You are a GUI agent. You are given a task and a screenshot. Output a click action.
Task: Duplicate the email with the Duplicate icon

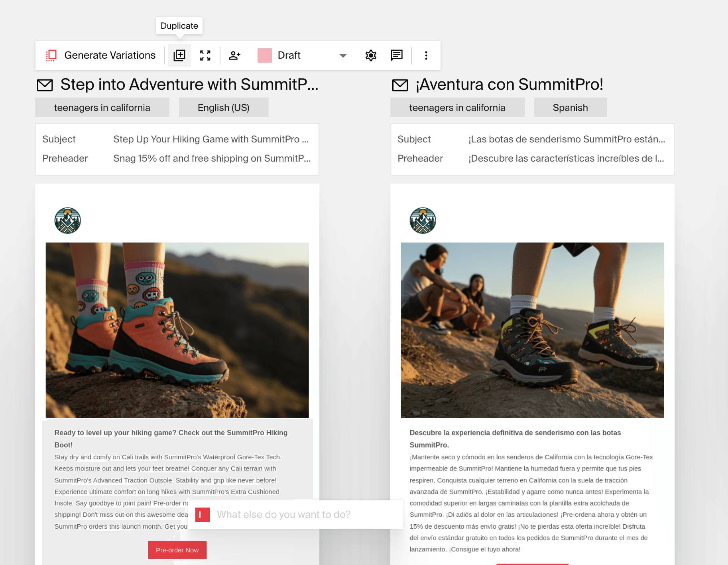click(179, 55)
